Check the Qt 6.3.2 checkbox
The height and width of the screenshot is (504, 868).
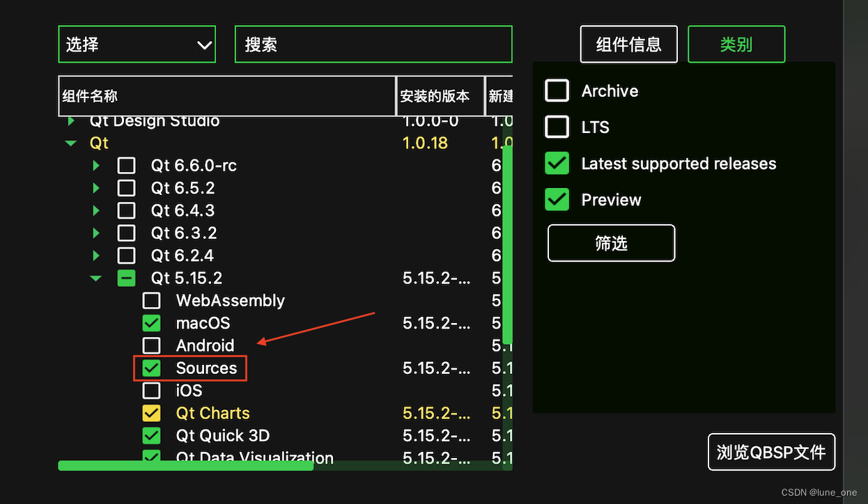tap(126, 233)
